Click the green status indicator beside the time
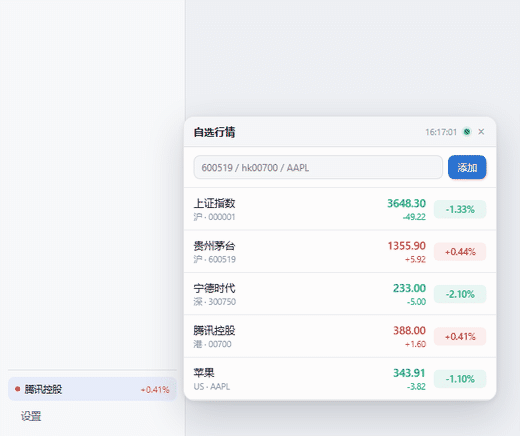Viewport: 520px width, 436px height. tap(467, 132)
